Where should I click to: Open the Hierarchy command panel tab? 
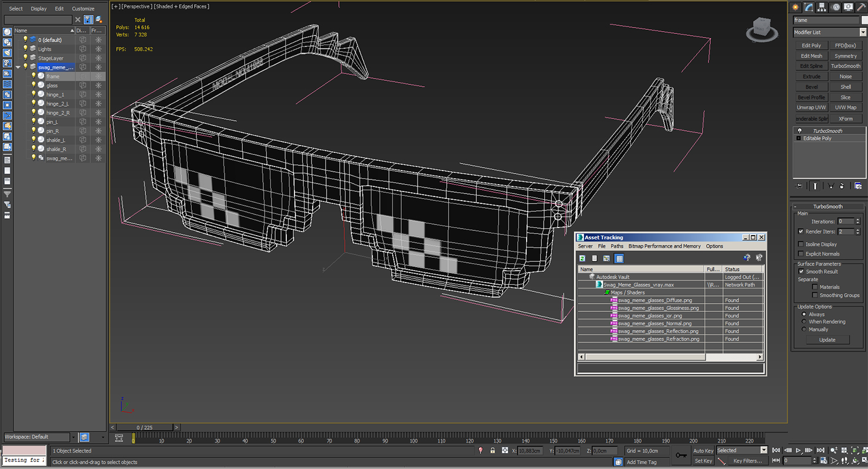pyautogui.click(x=822, y=7)
